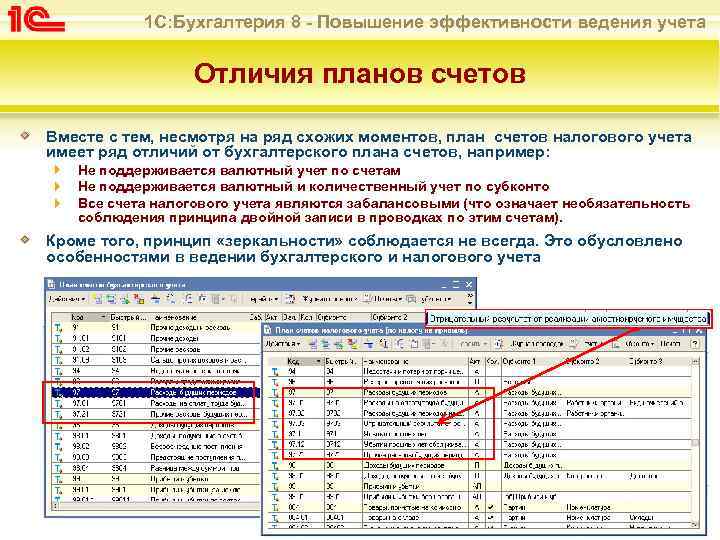This screenshot has height=540, width=720.
Task: Select row 97.12 Убытки прошлых лет in tax chart
Action: pyautogui.click(x=480, y=444)
